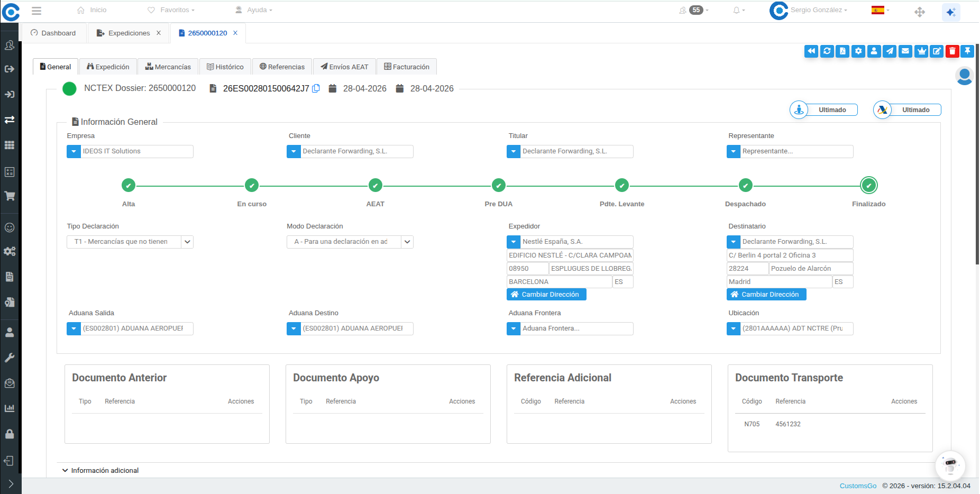Open the shopping cart sidebar icon
This screenshot has width=980, height=494.
[x=10, y=196]
